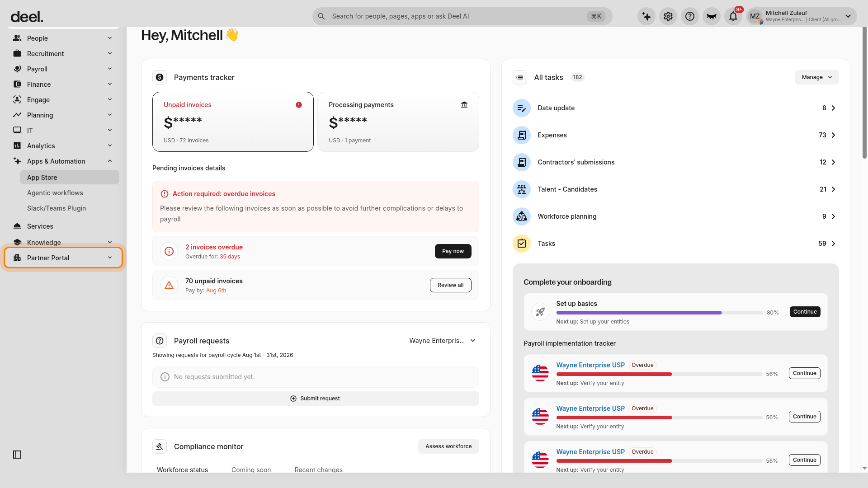Click the Payments tracker dollar icon
Screen dimensions: 868x488
click(160, 77)
